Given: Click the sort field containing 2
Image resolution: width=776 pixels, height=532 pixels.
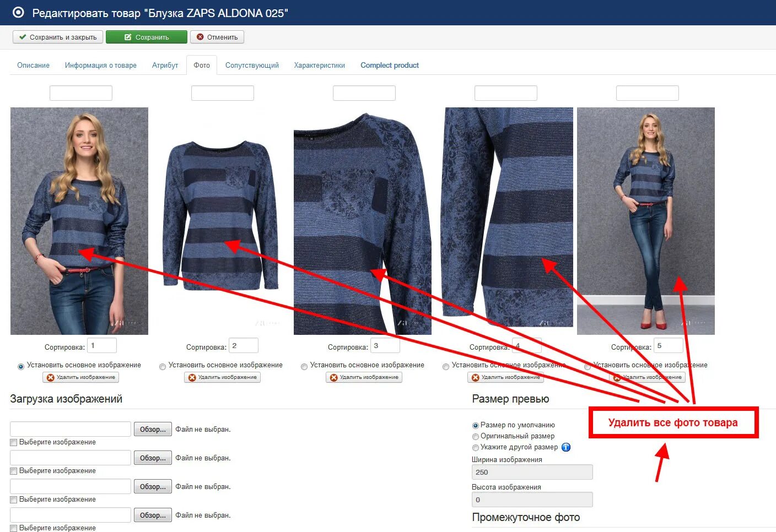Looking at the screenshot, I should [x=244, y=345].
